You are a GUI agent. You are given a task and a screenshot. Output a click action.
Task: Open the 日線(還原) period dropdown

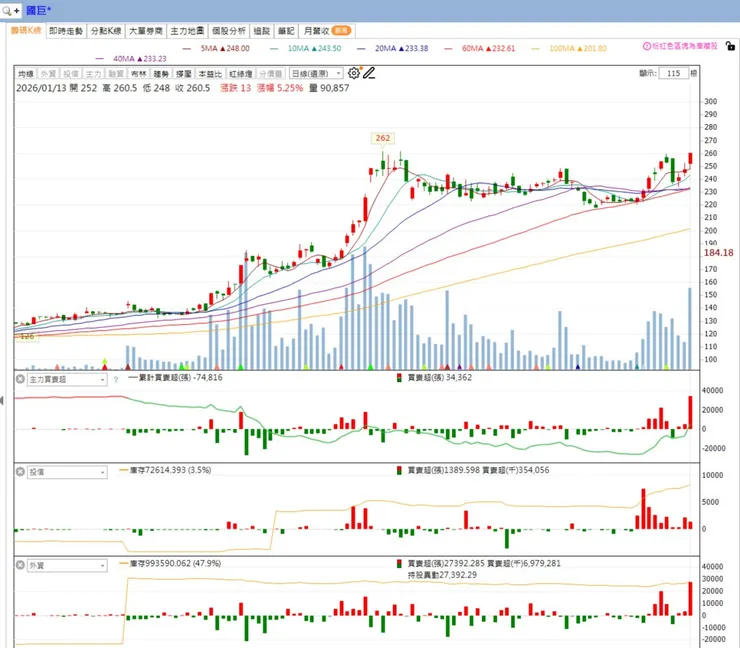[x=316, y=74]
